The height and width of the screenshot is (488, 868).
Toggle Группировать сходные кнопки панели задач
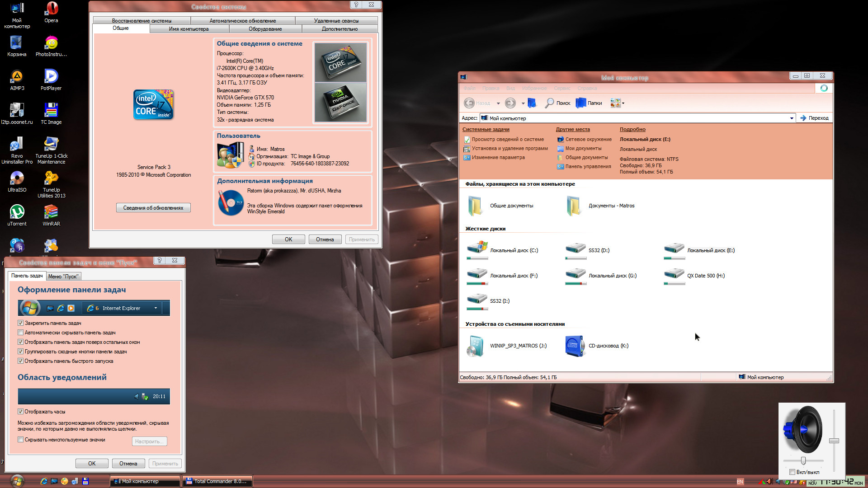(20, 352)
